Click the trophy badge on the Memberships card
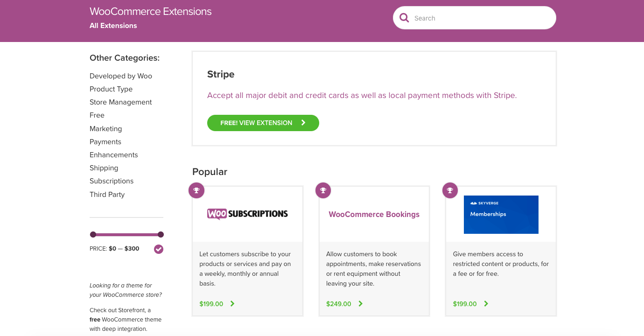This screenshot has height=336, width=644. click(x=450, y=190)
